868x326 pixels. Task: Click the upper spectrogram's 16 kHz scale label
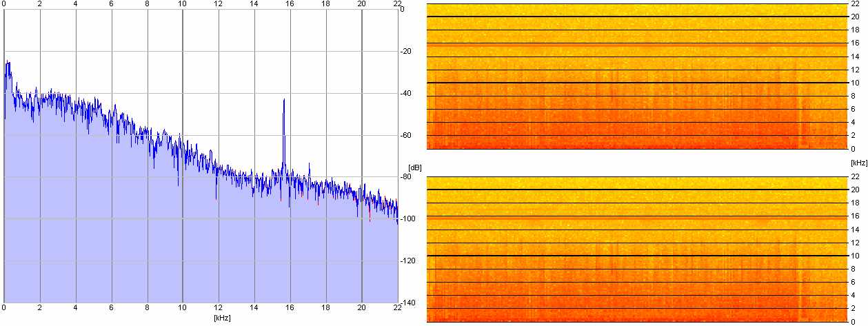(854, 43)
